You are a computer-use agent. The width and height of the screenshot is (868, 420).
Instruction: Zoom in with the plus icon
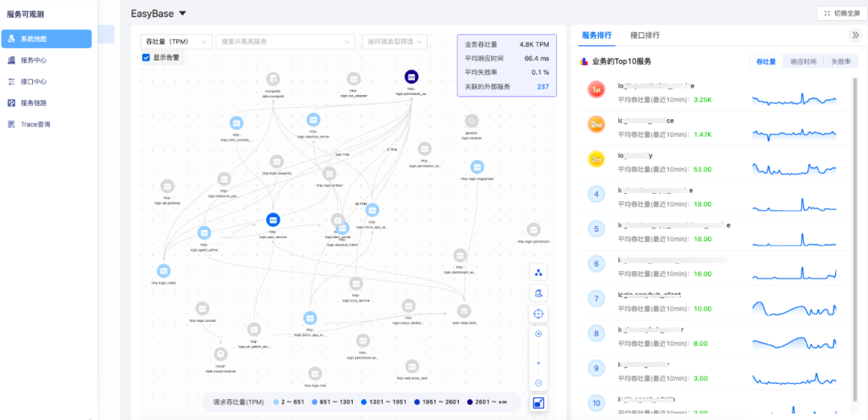538,334
